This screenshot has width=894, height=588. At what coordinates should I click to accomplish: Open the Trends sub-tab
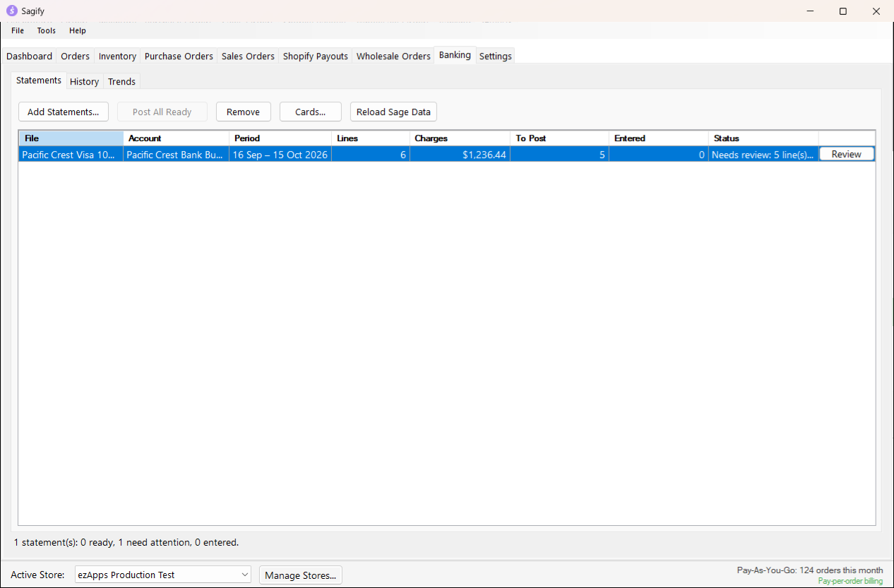coord(122,81)
